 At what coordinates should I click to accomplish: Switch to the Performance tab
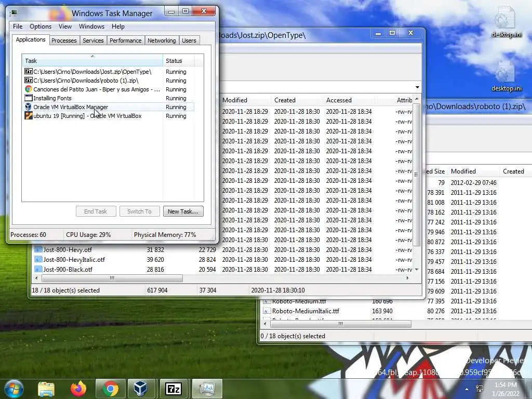126,41
